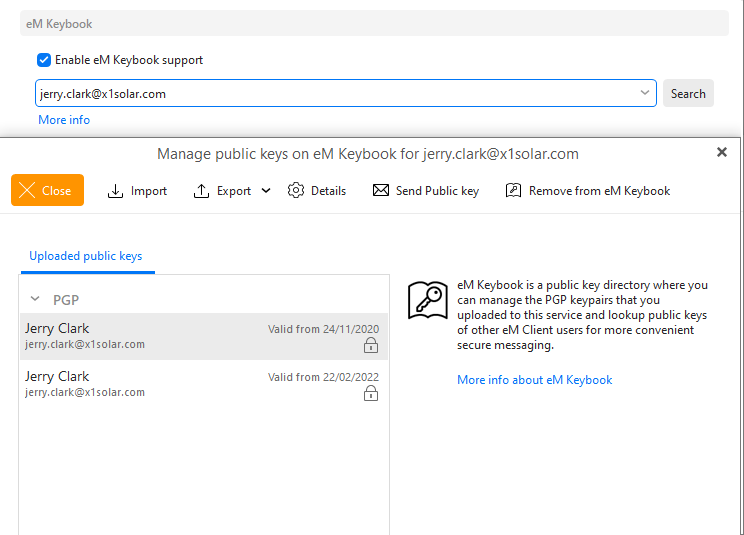Select Jerry Clark key valid from 24/11/2020

(150, 336)
